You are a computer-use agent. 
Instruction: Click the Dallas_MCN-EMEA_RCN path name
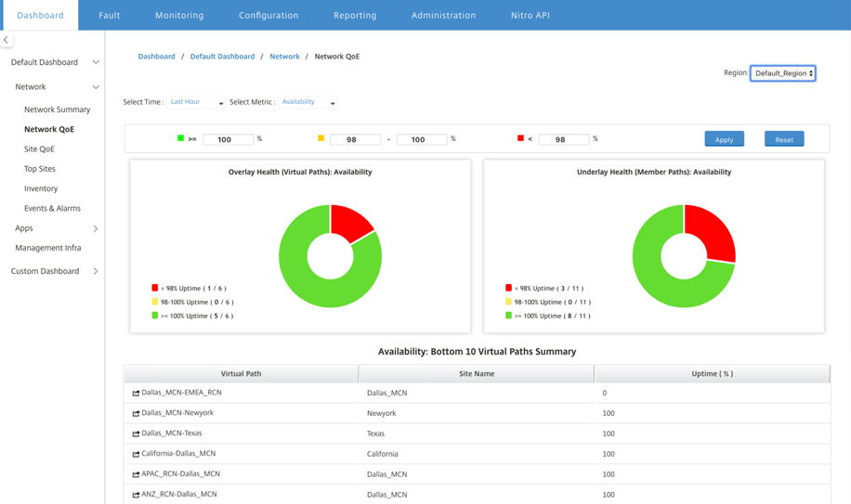(181, 393)
